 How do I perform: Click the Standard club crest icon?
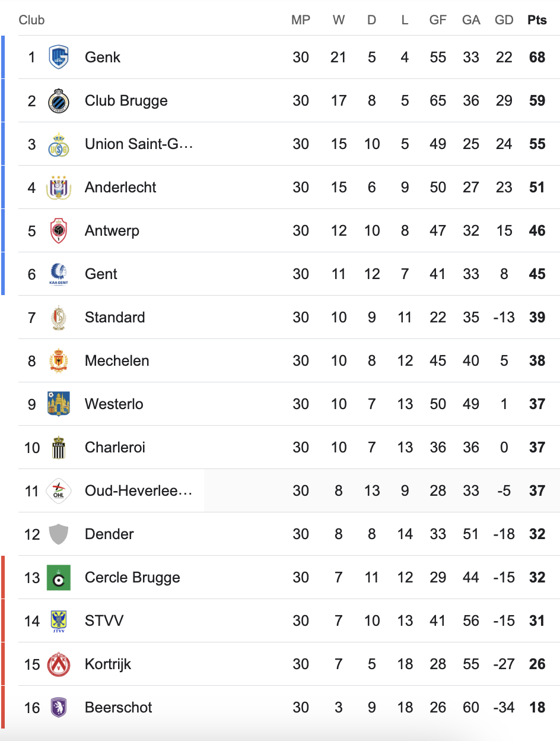click(59, 317)
